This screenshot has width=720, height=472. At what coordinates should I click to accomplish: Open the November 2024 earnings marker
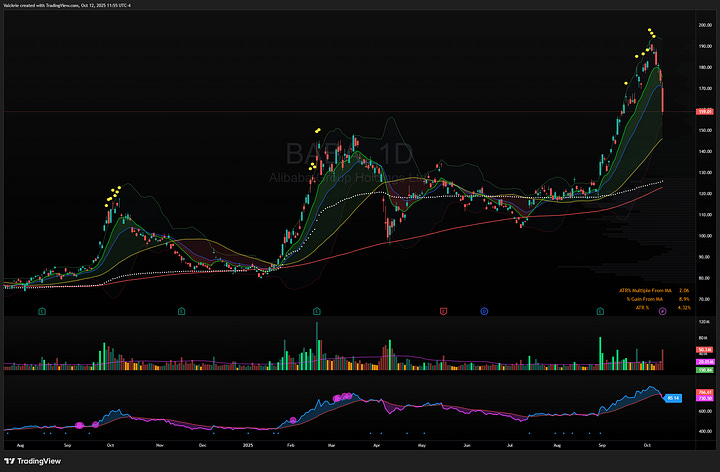[181, 311]
